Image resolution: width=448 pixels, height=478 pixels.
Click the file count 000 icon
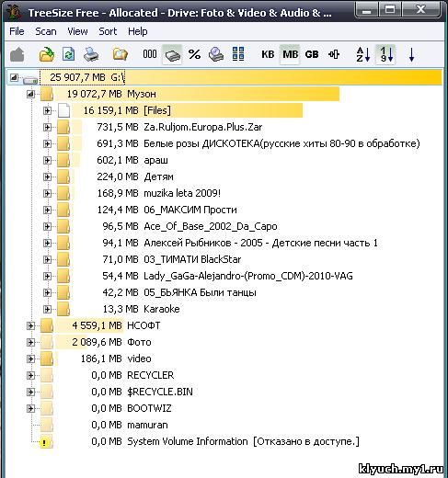click(x=150, y=54)
